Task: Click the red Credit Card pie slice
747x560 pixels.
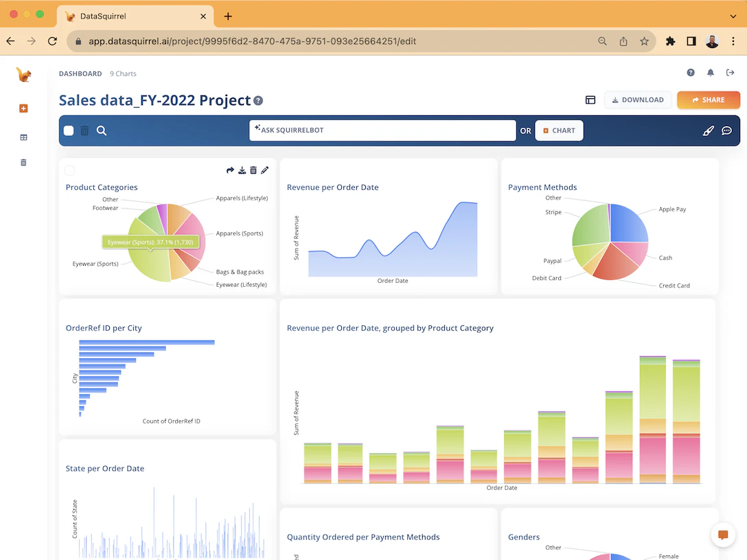Action: 614,264
